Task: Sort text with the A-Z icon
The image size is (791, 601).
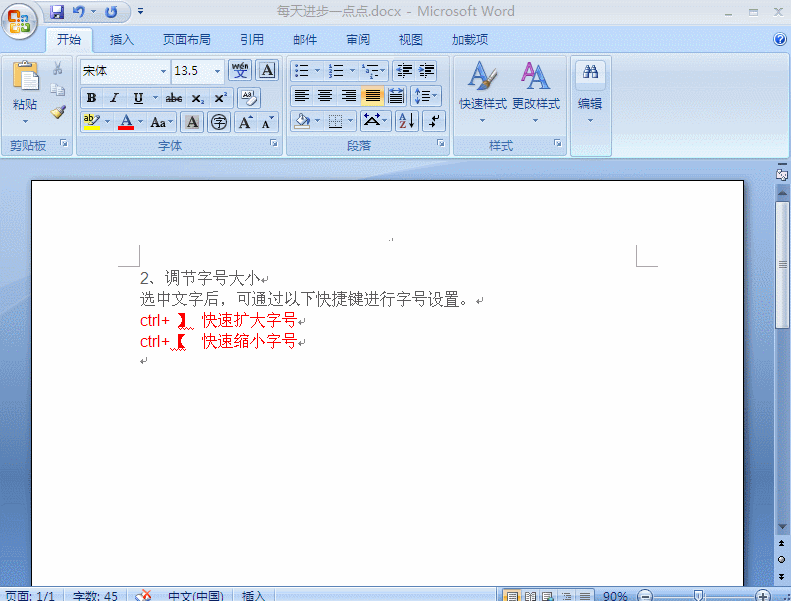Action: [x=407, y=122]
